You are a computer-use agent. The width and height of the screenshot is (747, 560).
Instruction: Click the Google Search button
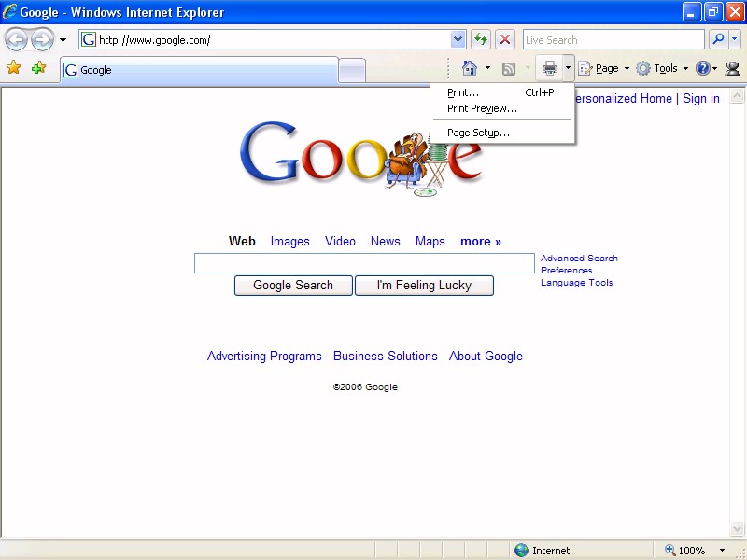pos(293,286)
